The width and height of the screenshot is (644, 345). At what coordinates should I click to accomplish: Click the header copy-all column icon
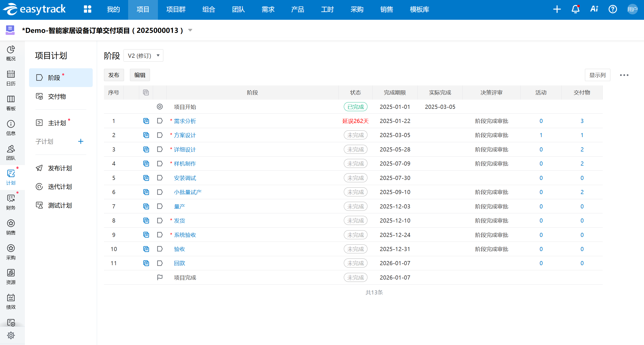pyautogui.click(x=146, y=92)
